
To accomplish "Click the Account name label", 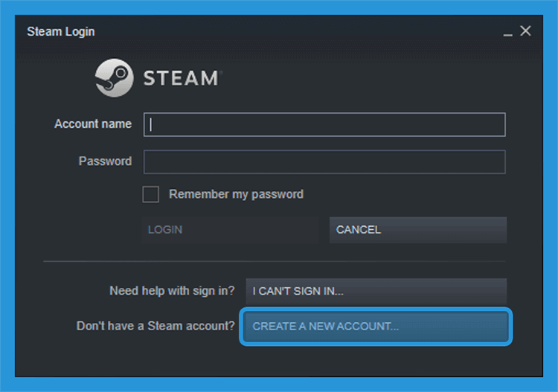I will pyautogui.click(x=93, y=123).
